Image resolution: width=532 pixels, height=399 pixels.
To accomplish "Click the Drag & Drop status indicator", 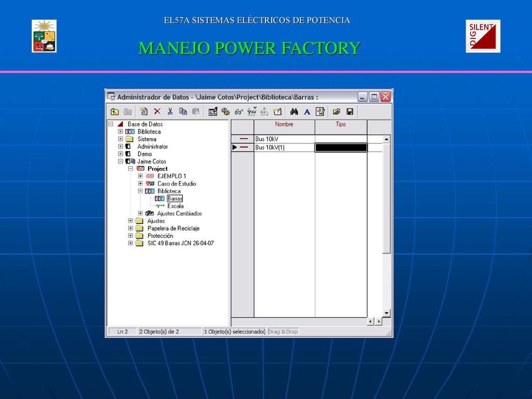I will (x=283, y=331).
